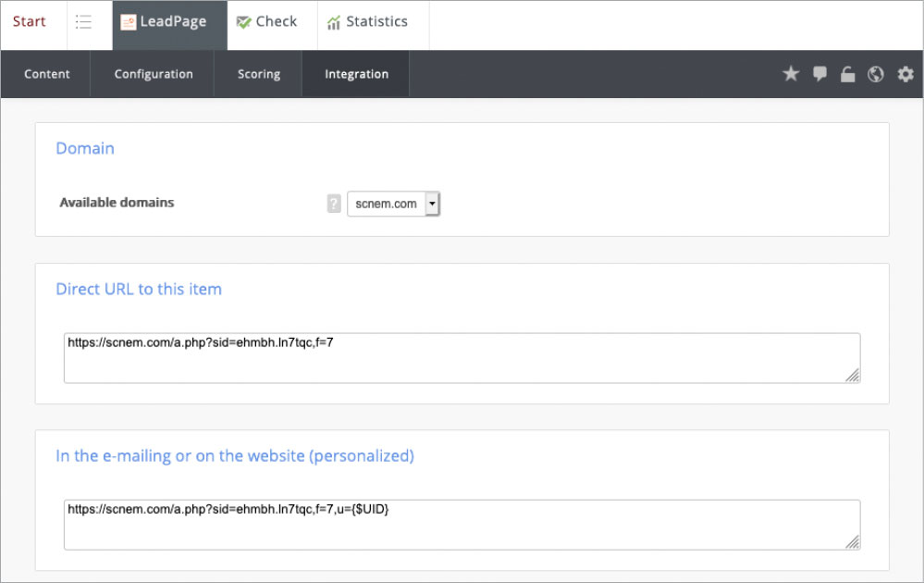The width and height of the screenshot is (924, 583).
Task: Click resize handle of Direct URL box
Action: click(853, 375)
